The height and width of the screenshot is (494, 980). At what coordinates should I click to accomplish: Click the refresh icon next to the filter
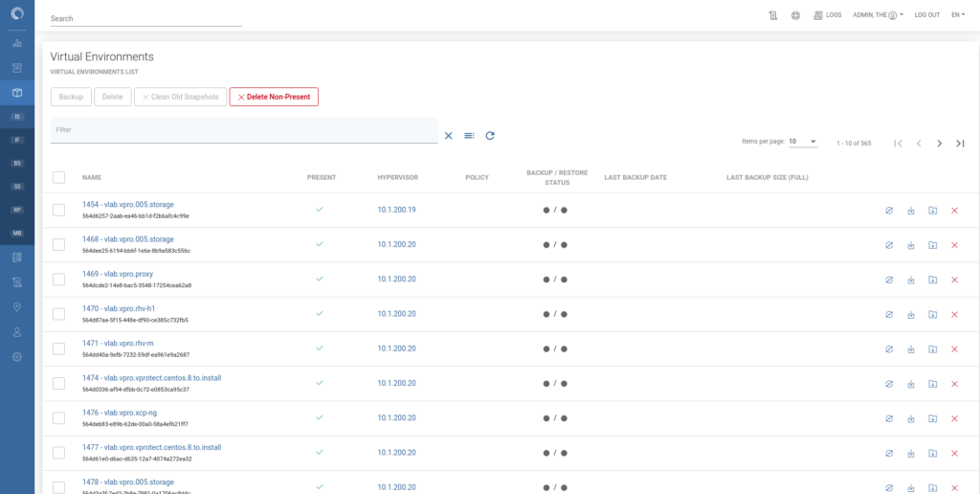[490, 136]
